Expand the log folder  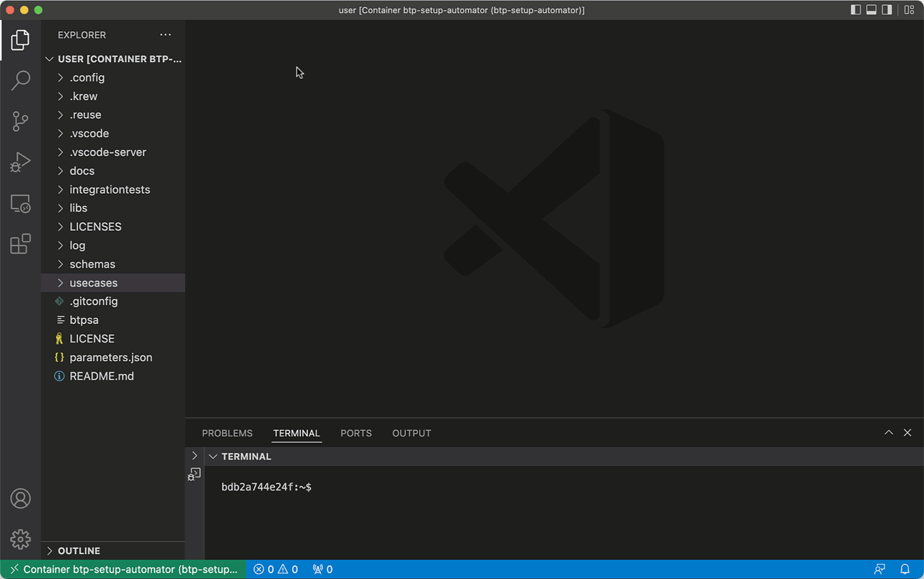coord(113,245)
